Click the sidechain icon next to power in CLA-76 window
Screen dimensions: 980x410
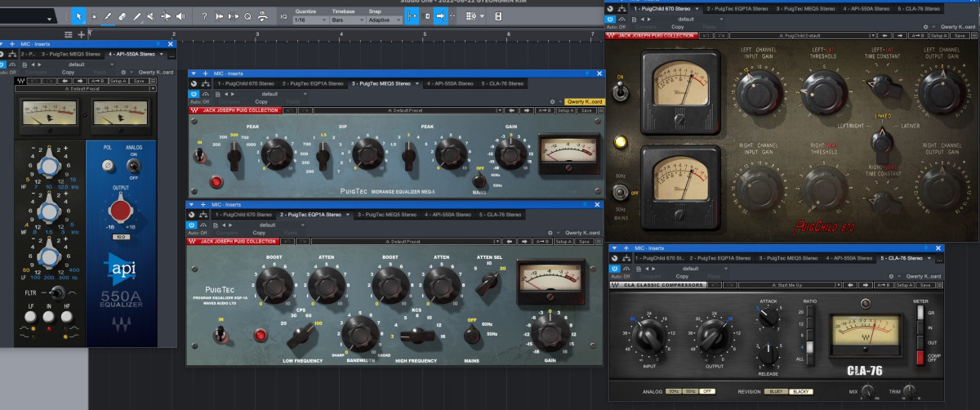coord(626,268)
